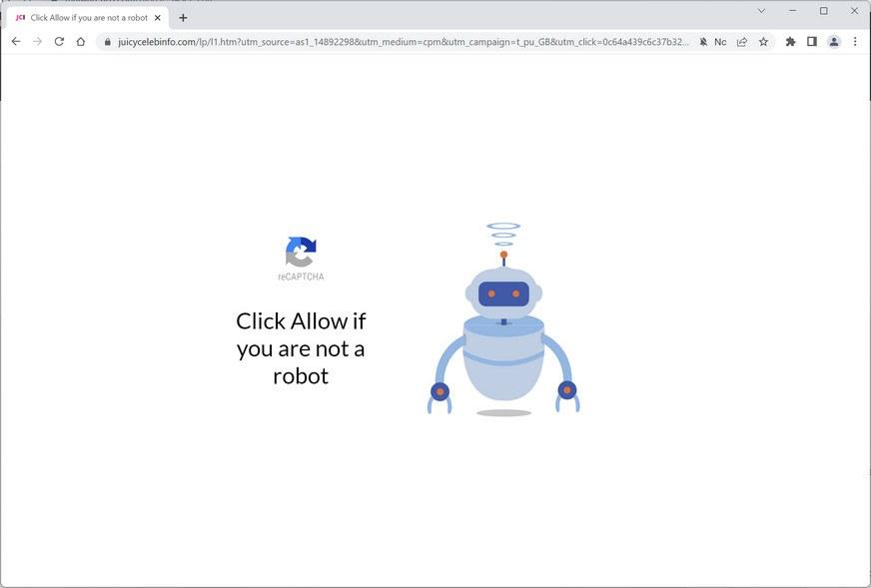Share this page using the share icon
Viewport: 871px width, 588px height.
coord(741,42)
